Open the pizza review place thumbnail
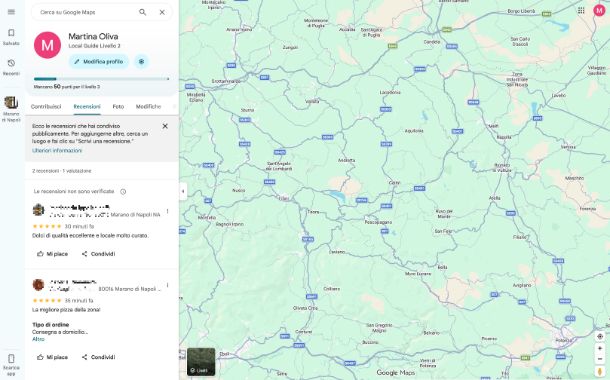610x380 pixels. (x=38, y=285)
